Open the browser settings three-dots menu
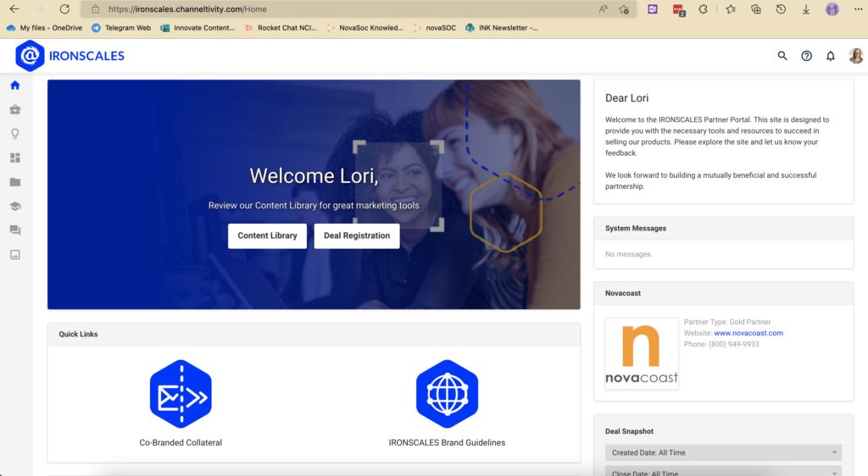Image resolution: width=868 pixels, height=476 pixels. [x=858, y=8]
